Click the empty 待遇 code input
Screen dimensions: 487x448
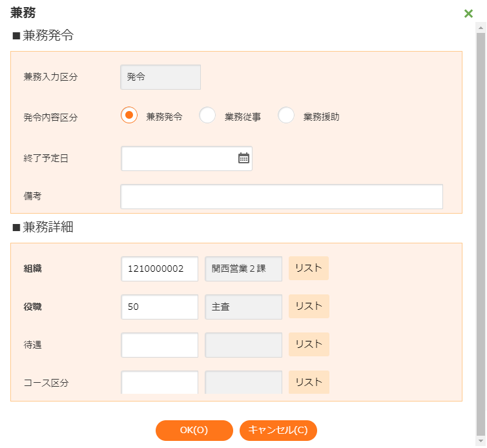click(x=160, y=345)
